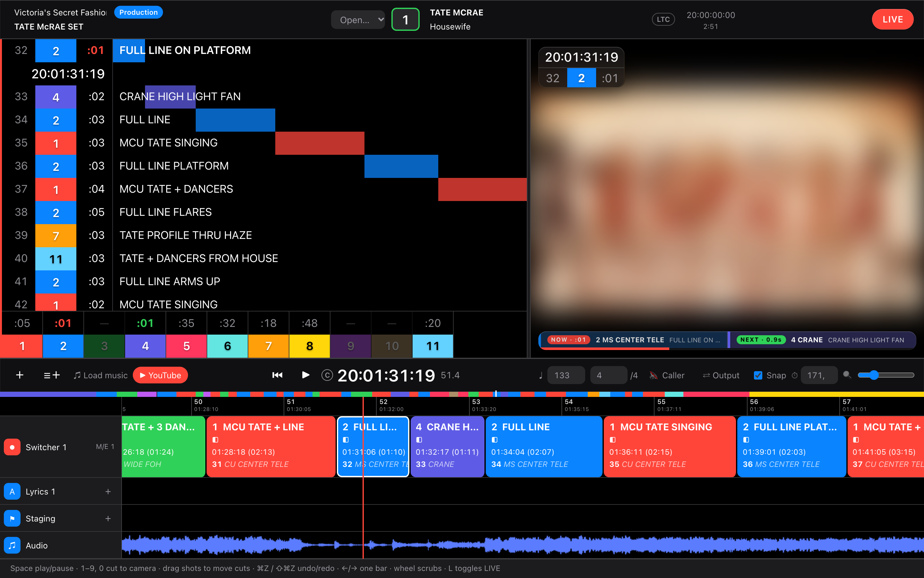This screenshot has width=924, height=578.
Task: Select camera 11 light blue button
Action: click(432, 346)
